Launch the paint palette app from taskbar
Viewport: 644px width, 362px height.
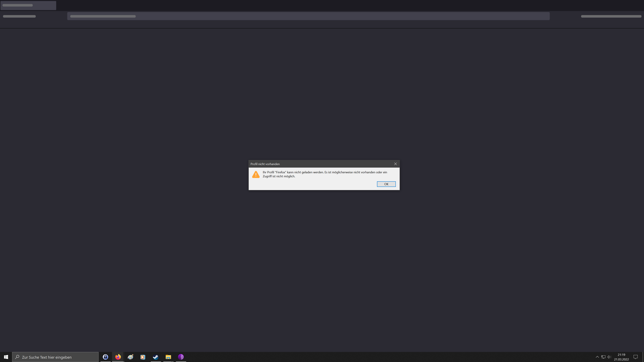point(130,357)
